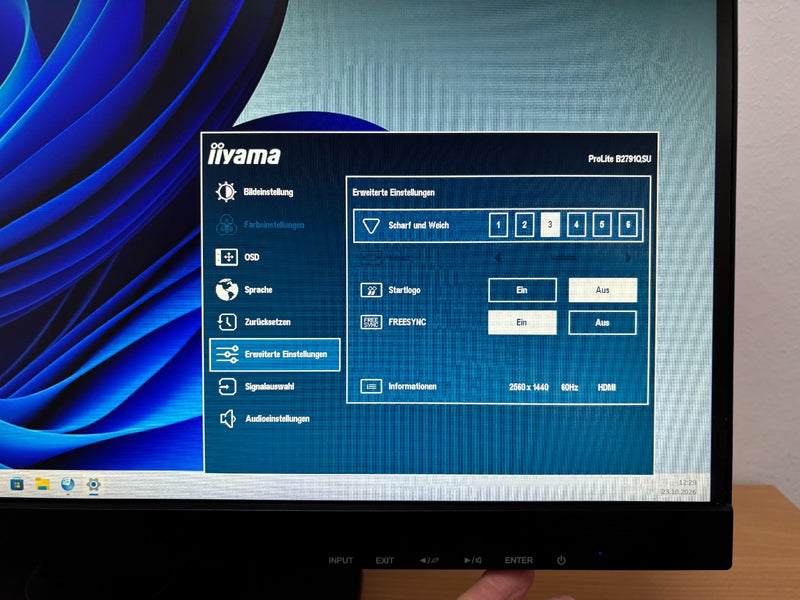Screen dimensions: 800x600
Task: Click the Startlogo icon
Action: tap(371, 290)
